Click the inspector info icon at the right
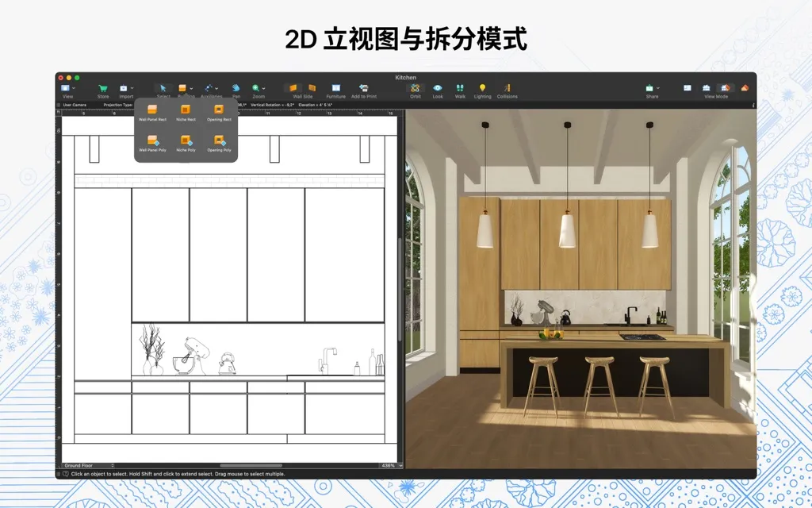The height and width of the screenshot is (508, 812). click(x=753, y=105)
